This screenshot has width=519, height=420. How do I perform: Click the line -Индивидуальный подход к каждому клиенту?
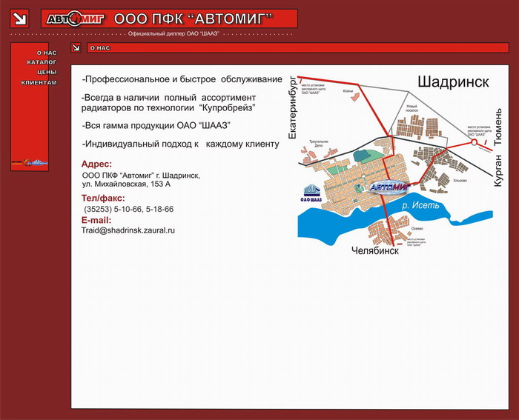(180, 144)
